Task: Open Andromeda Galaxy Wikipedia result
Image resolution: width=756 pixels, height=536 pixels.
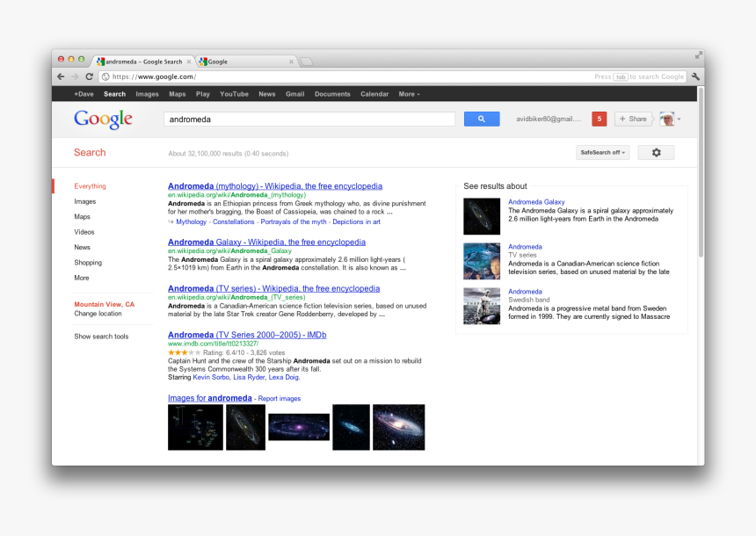Action: click(x=266, y=242)
